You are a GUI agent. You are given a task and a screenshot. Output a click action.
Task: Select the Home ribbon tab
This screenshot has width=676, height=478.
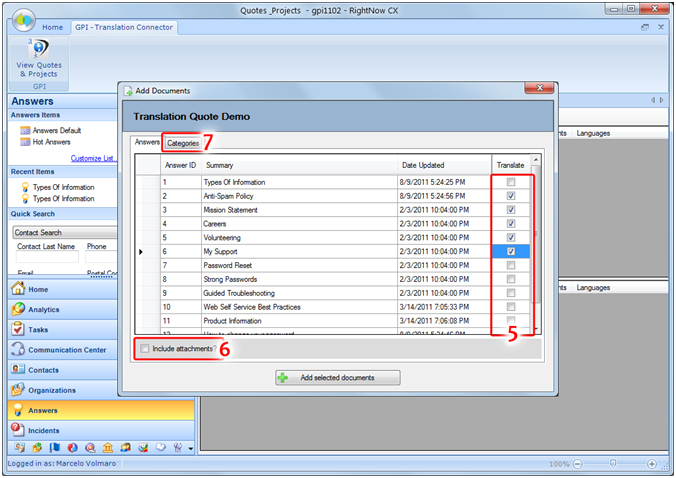pyautogui.click(x=52, y=27)
